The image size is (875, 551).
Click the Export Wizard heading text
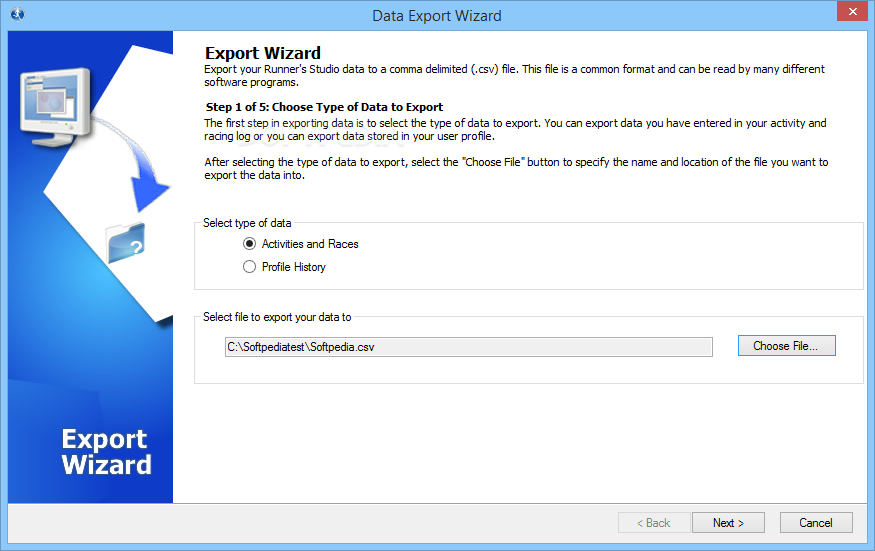click(x=263, y=53)
